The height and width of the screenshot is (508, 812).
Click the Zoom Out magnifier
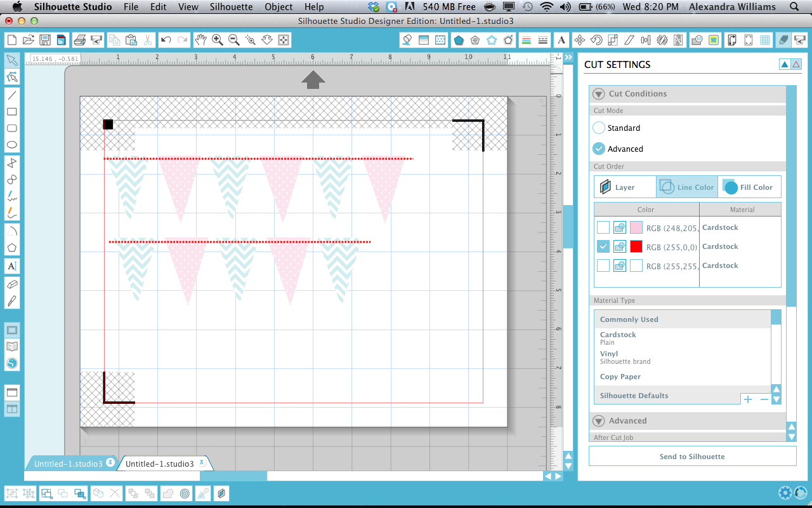point(233,40)
